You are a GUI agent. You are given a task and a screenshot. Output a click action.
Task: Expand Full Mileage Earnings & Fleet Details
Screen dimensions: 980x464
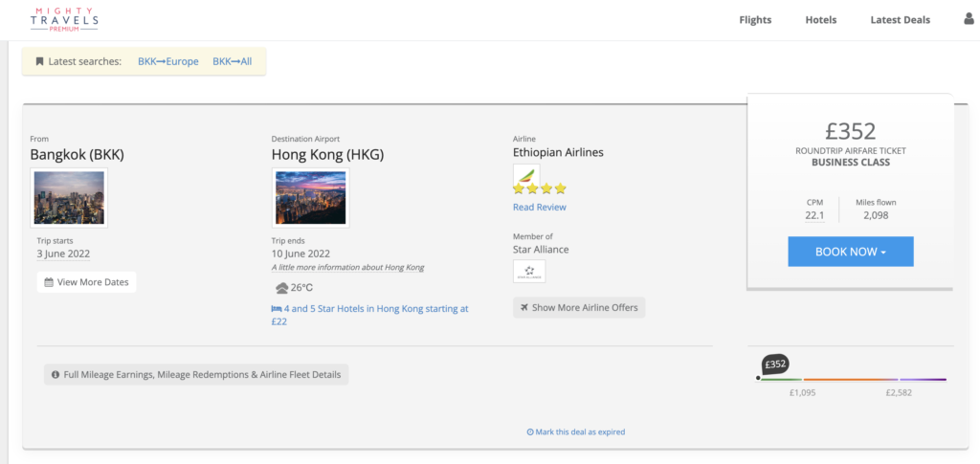[x=196, y=375]
